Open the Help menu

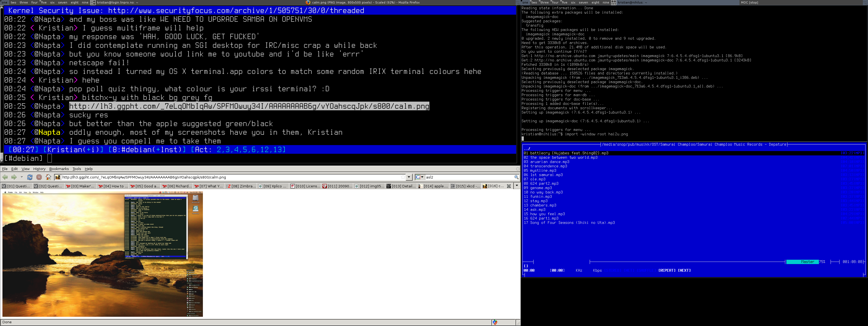tap(89, 169)
